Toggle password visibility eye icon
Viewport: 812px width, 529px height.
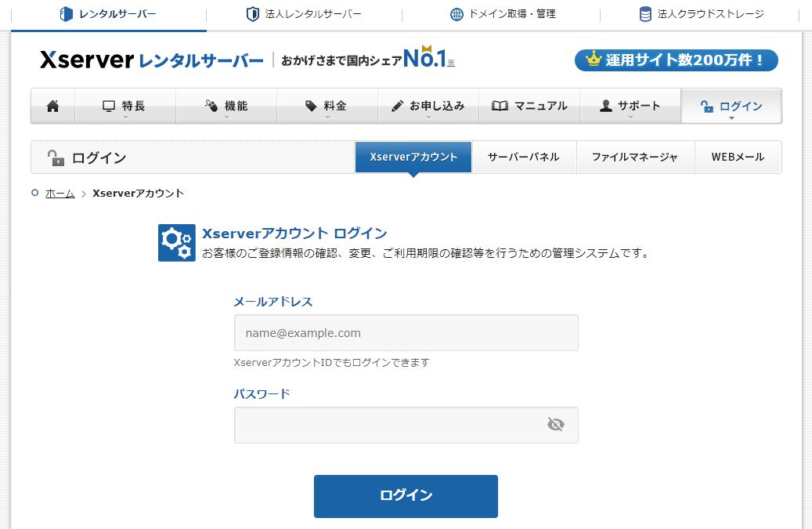point(556,424)
